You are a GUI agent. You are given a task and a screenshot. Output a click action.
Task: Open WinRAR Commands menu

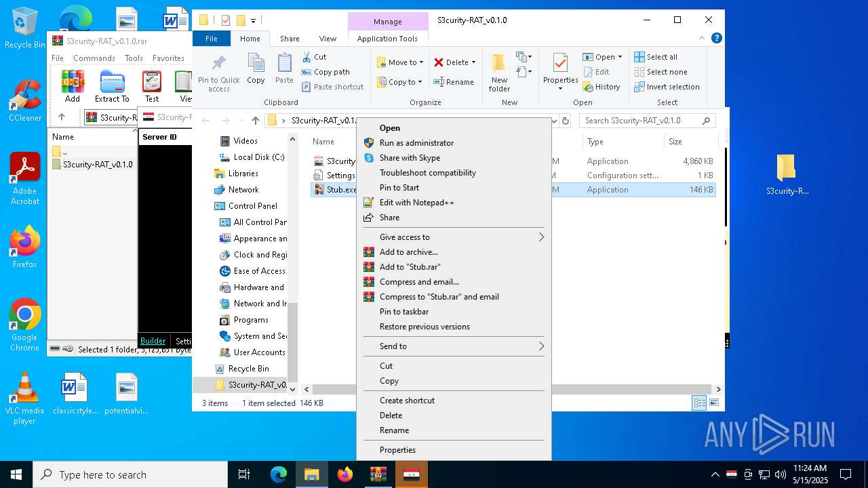pos(94,58)
